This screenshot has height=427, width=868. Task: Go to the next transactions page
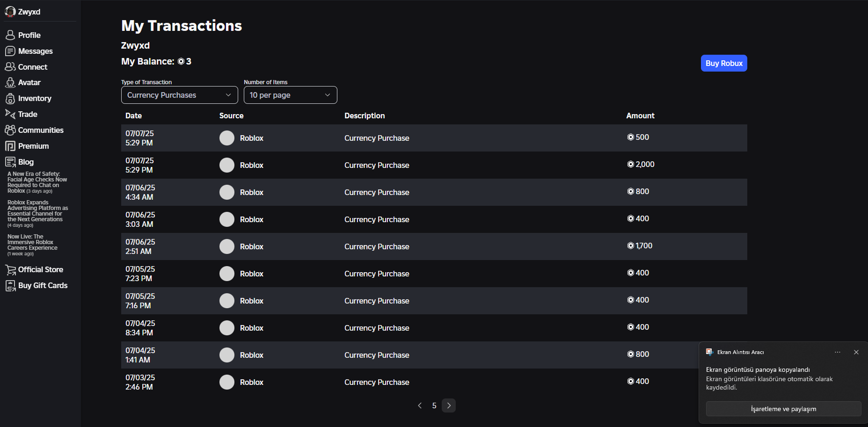click(x=449, y=405)
